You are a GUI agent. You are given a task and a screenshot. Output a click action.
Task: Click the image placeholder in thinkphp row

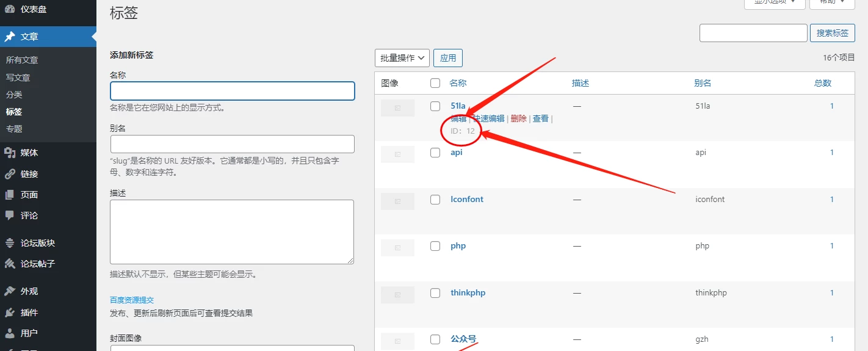point(397,295)
